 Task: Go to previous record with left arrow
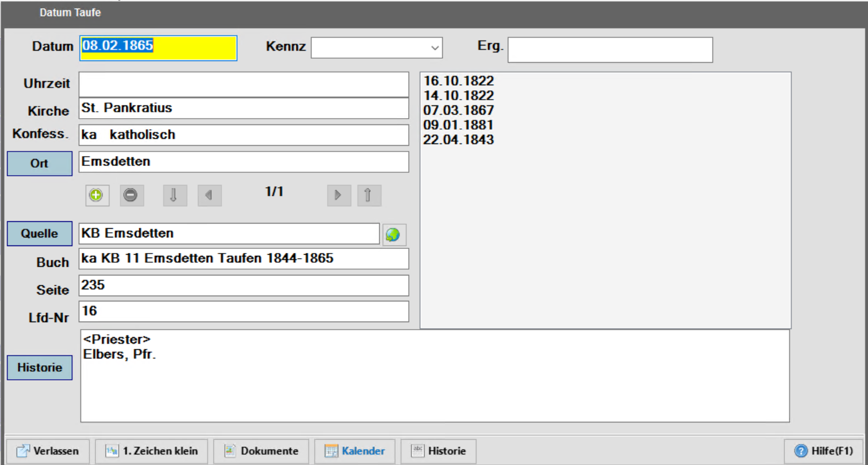coord(210,195)
